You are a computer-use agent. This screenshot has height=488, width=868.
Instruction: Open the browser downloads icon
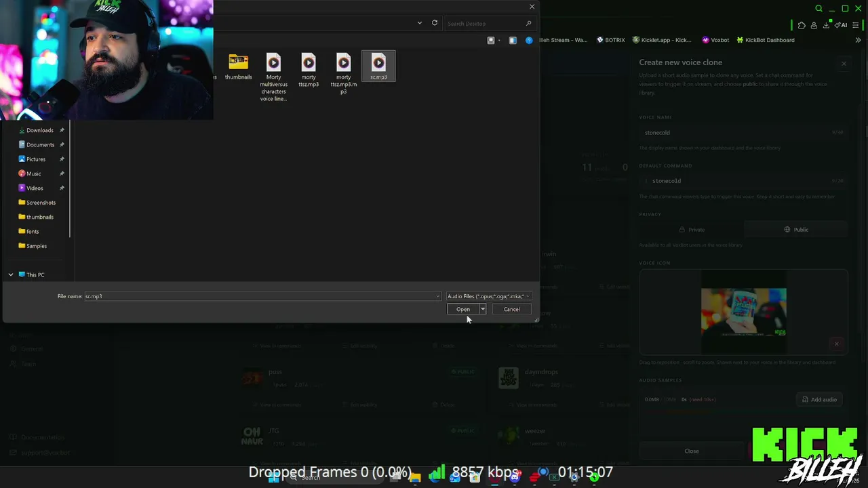click(827, 25)
